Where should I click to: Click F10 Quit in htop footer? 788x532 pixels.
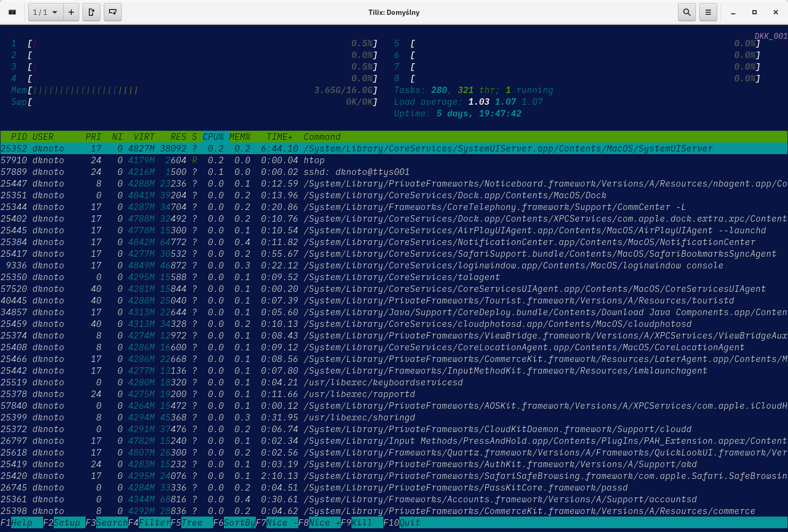(402, 522)
